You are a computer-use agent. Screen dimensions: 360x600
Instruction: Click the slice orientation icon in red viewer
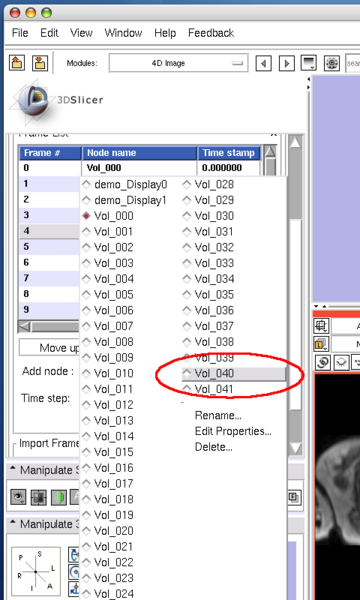coord(320,326)
